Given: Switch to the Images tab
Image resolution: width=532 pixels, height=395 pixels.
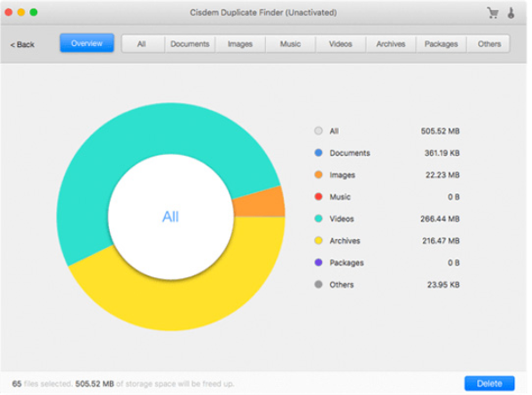Looking at the screenshot, I should [239, 43].
